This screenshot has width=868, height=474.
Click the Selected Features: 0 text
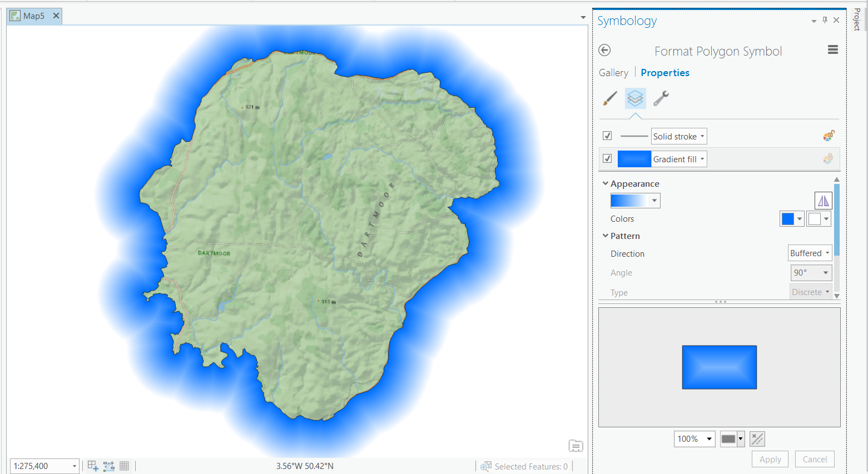coord(531,467)
